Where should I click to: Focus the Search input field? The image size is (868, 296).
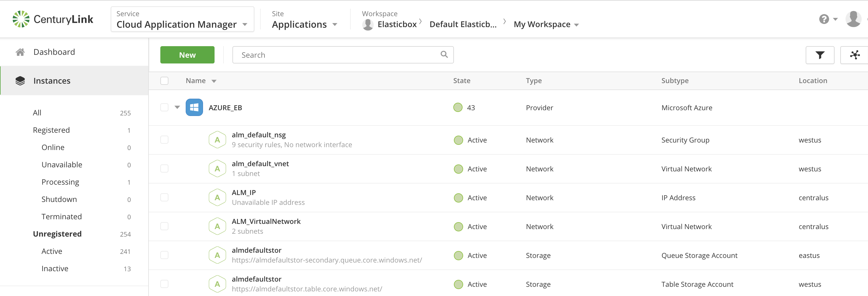343,55
